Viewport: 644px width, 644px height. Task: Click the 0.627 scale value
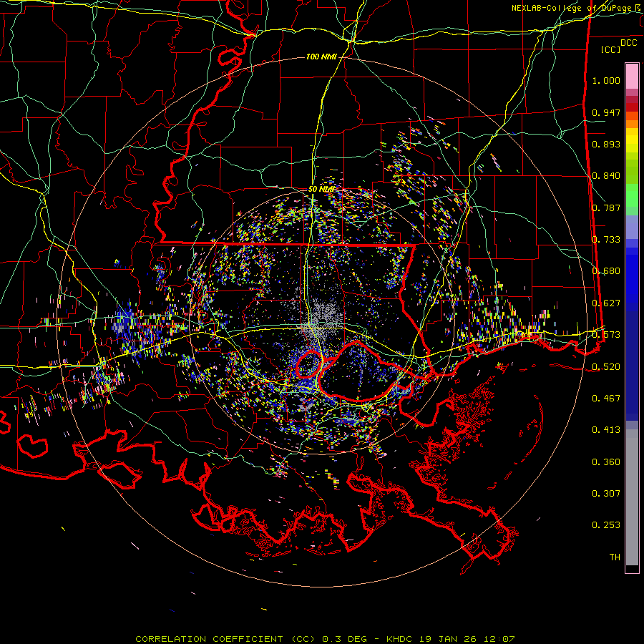(x=606, y=303)
